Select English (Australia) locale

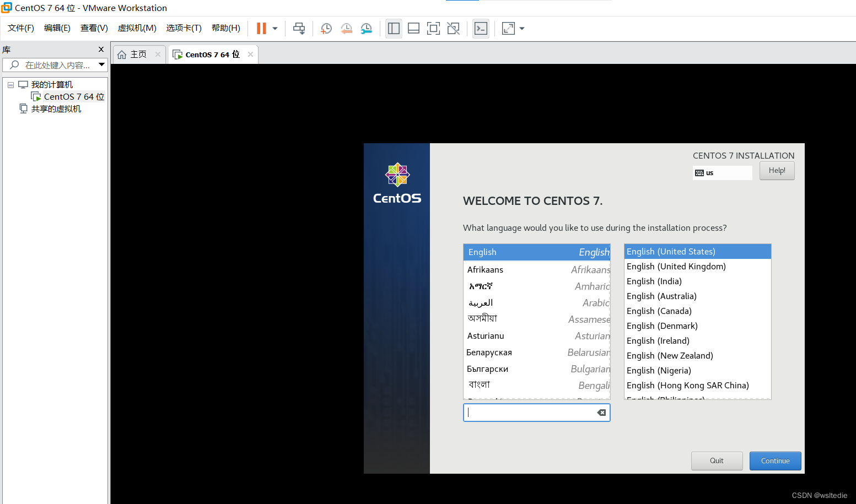click(661, 296)
